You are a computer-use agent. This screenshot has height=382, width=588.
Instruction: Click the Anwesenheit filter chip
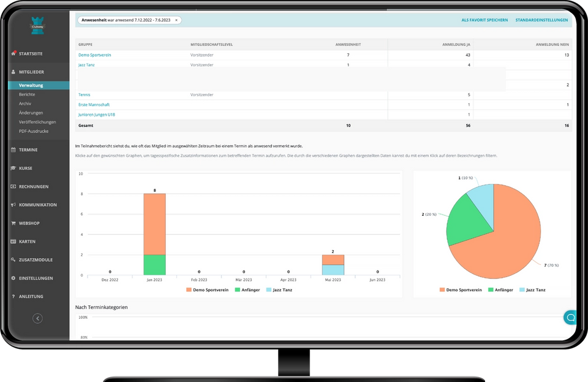pyautogui.click(x=129, y=20)
